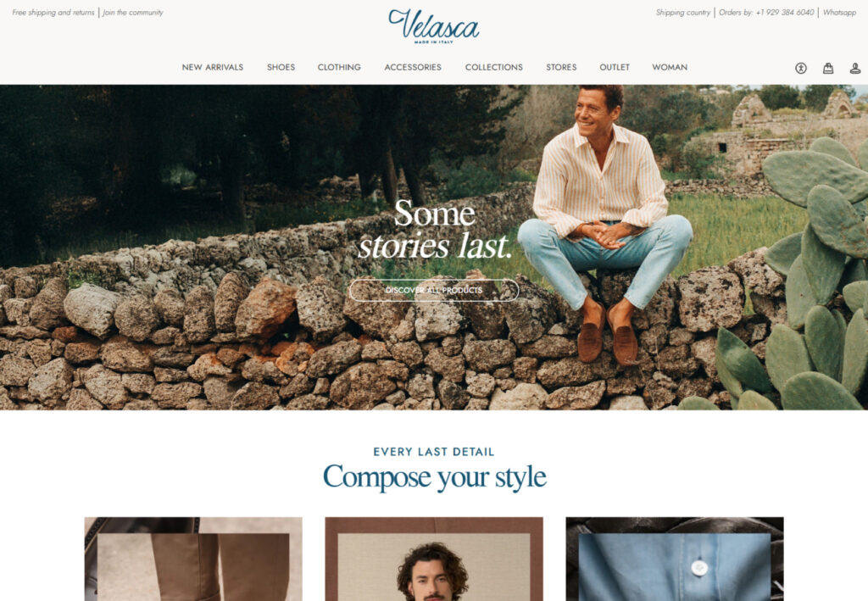Open the blue shirt product thumbnail

click(x=674, y=559)
